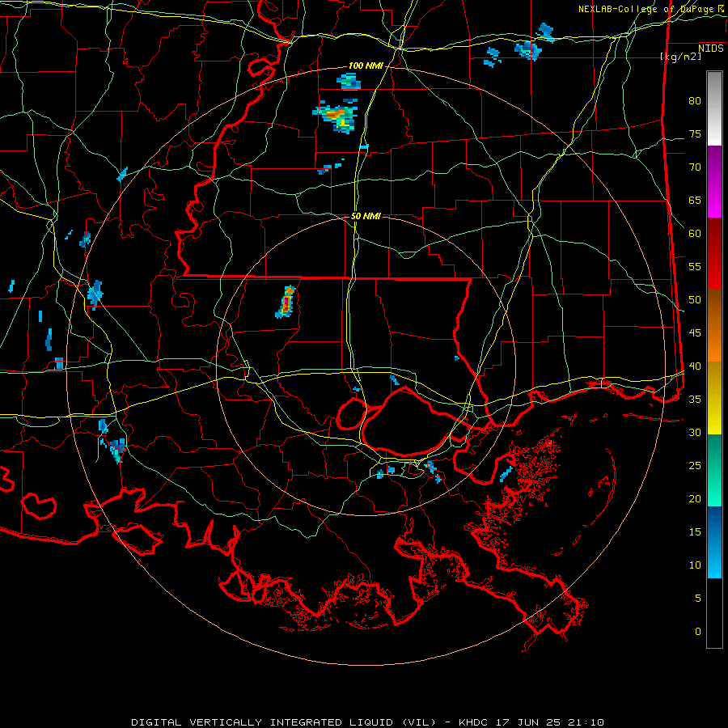Pick the yellow segment of the color bar
Image resolution: width=728 pixels, height=728 pixels.
click(714, 398)
